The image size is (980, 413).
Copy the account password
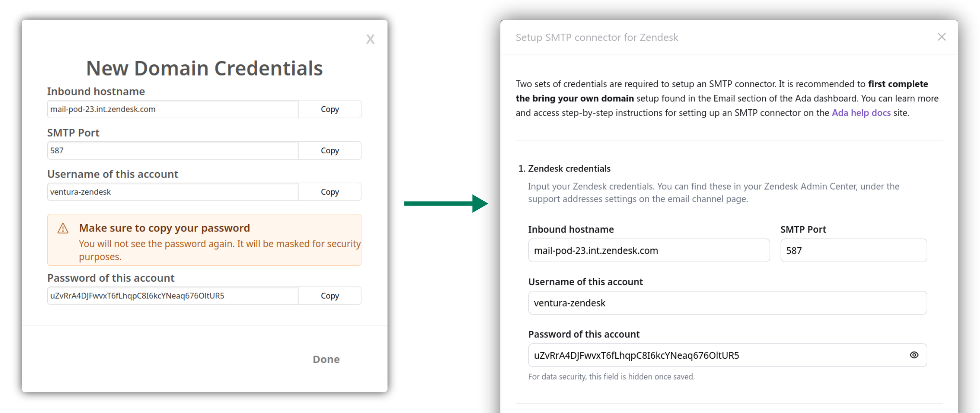point(330,296)
